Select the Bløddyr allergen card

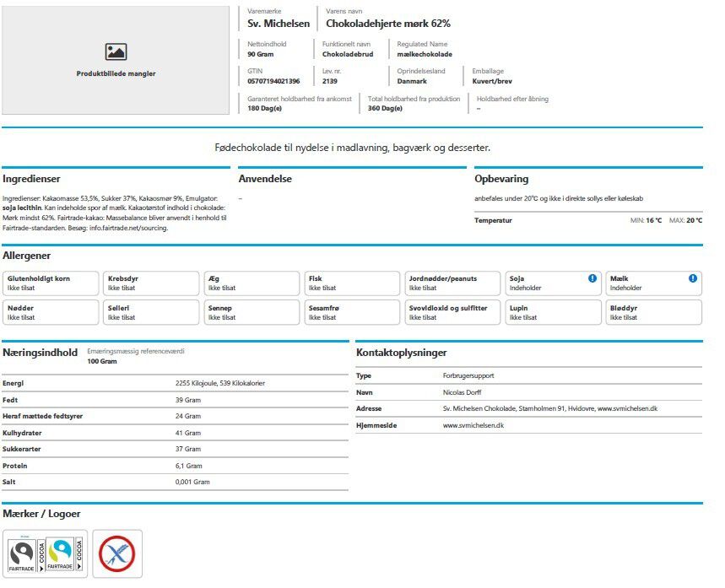653,312
